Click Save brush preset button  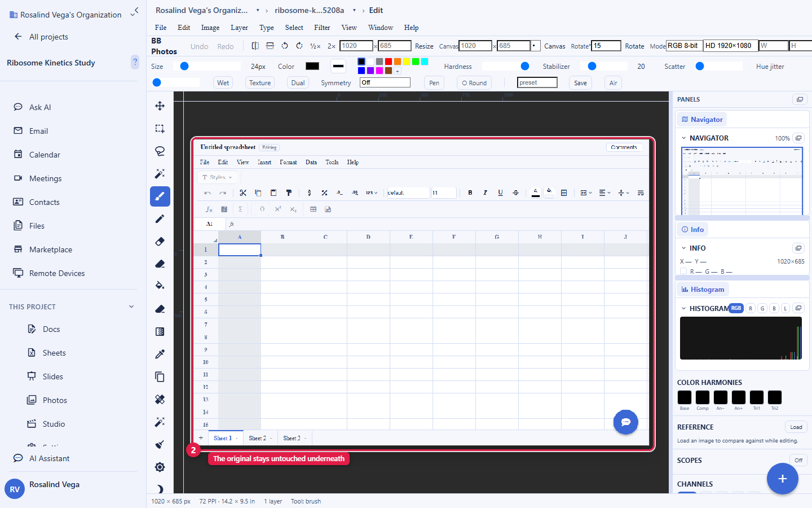[580, 83]
